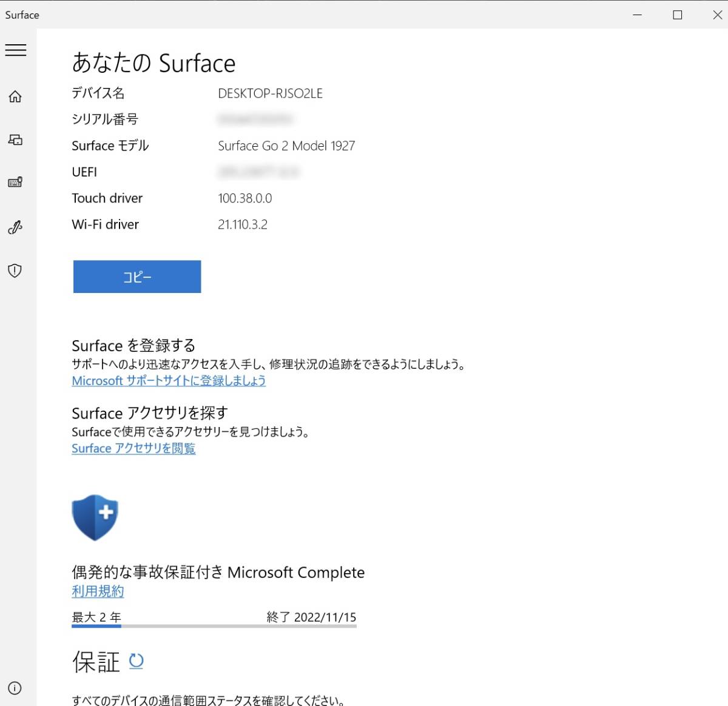Select the DESKTOP-RJSO2LE device name text

pos(271,93)
